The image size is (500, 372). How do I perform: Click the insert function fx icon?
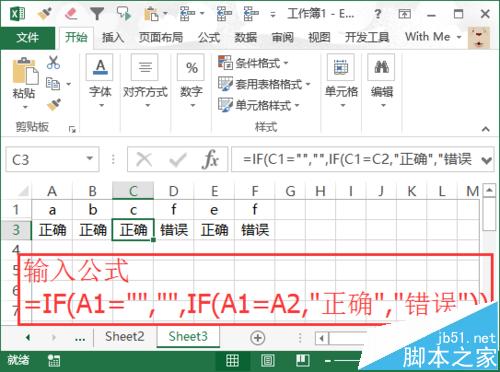(210, 160)
